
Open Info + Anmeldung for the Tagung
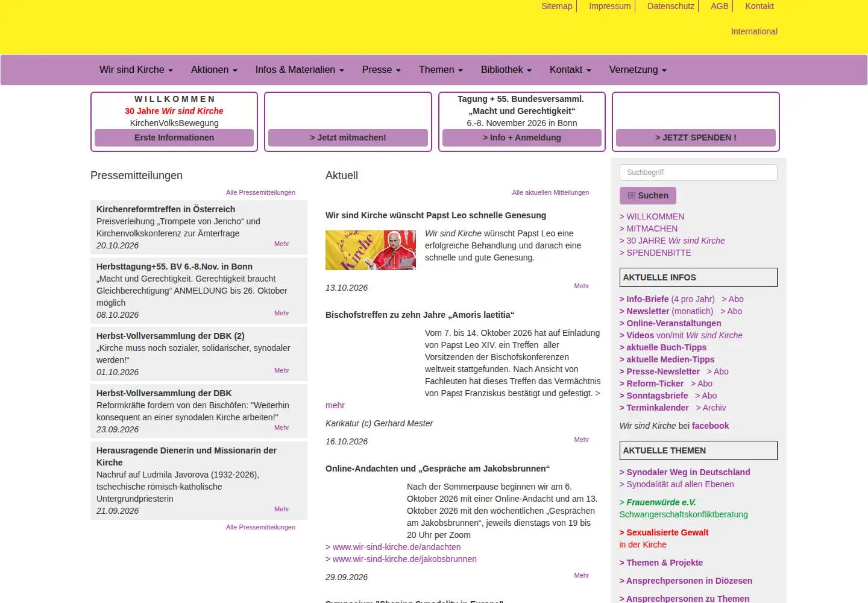point(522,137)
